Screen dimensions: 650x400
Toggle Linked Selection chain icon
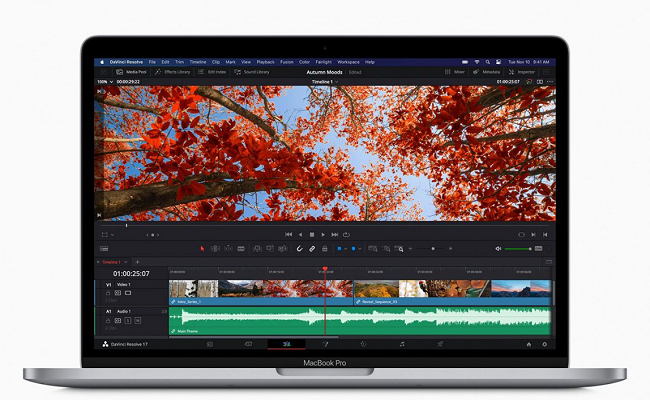click(312, 249)
